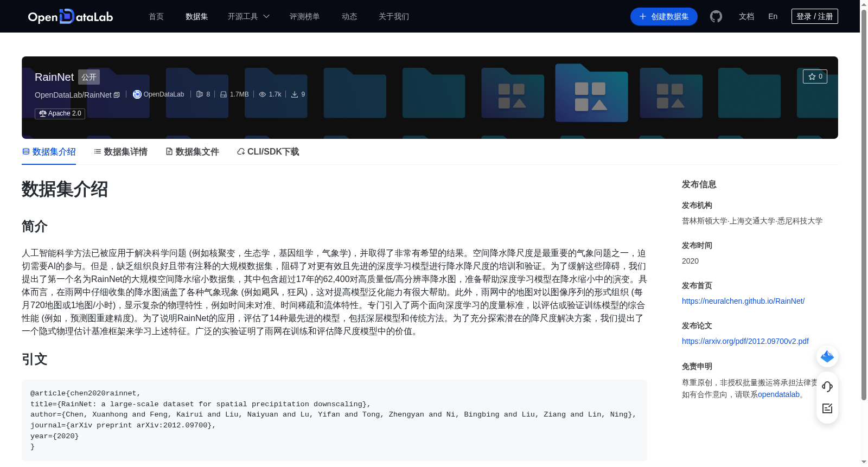Click the 引文 section heading
Screen dimensions: 868x467
pos(35,359)
